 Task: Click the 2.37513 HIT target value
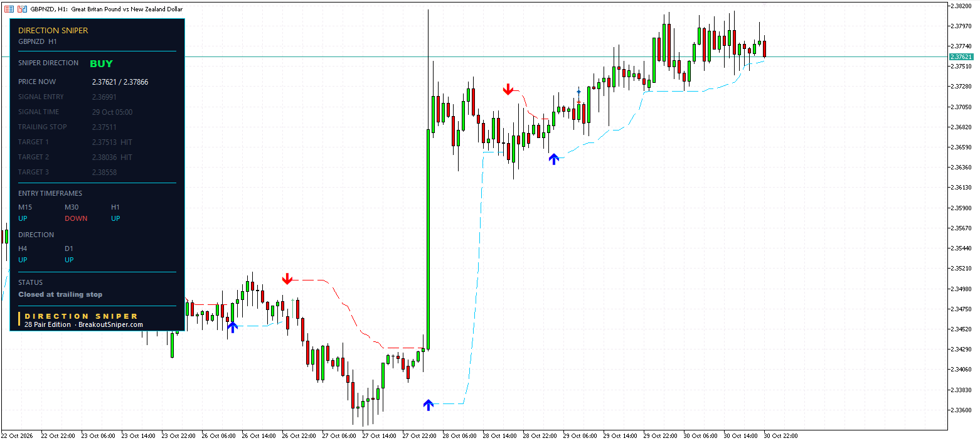[112, 142]
